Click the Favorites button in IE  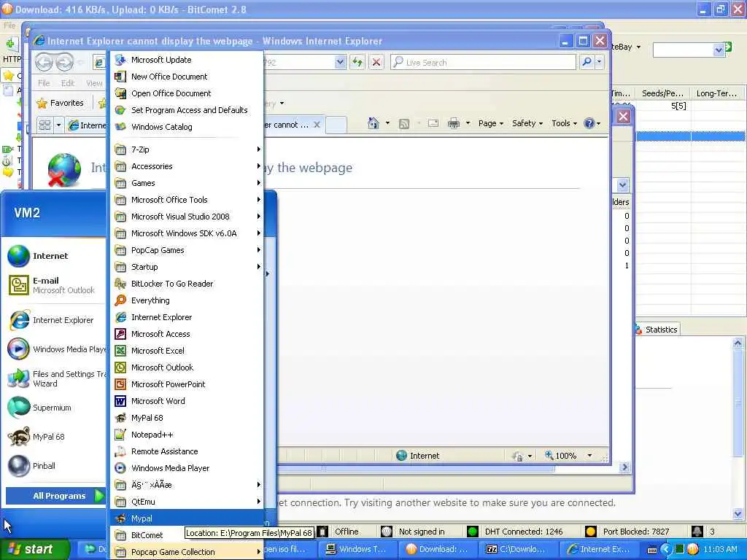60,103
